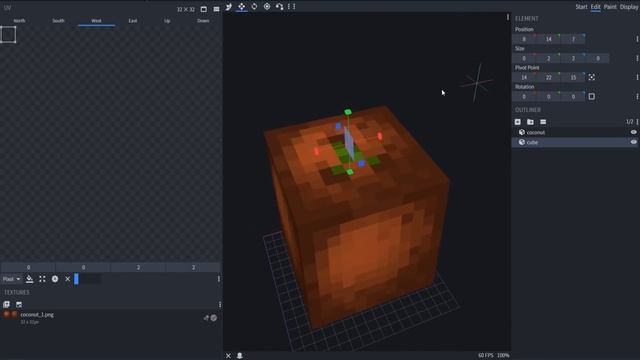This screenshot has width=640, height=360.
Task: Click the UV maximize corners icon
Action: pos(42,279)
